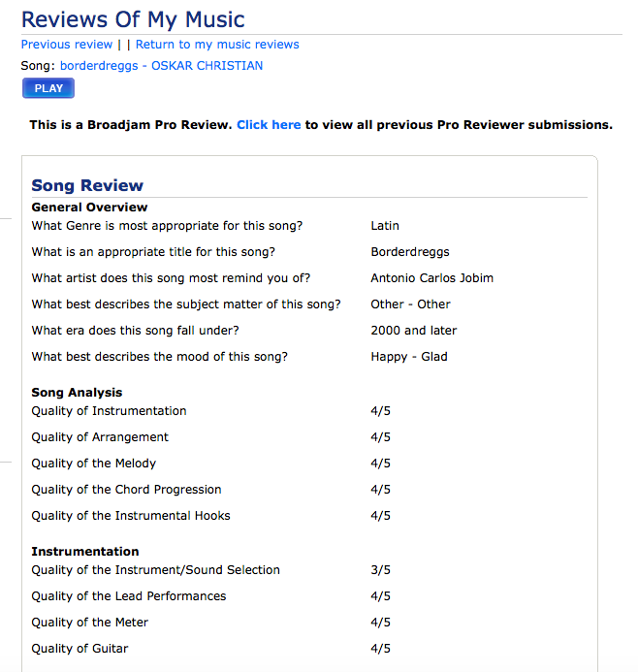Select the Latin genre answer
Screen dimensions: 638x672
[385, 226]
